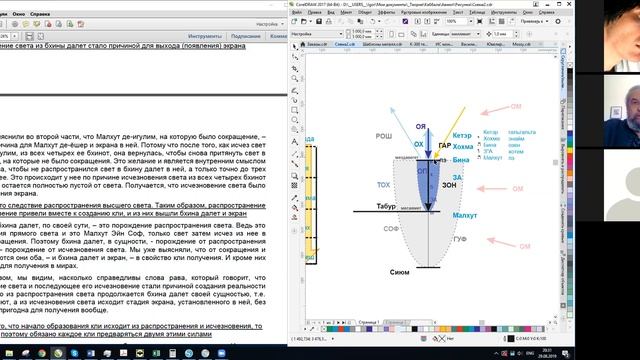The height and width of the screenshot is (360, 640).
Task: Click the Full-screen preview icon
Action: [x=480, y=21]
